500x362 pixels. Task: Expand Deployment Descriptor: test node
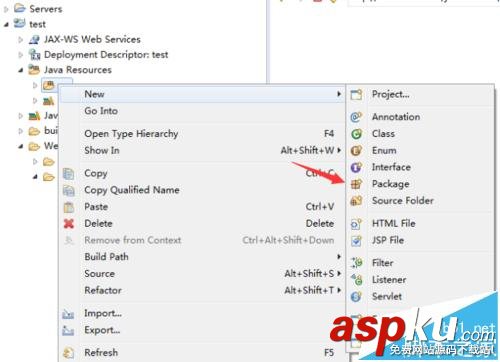[x=21, y=55]
